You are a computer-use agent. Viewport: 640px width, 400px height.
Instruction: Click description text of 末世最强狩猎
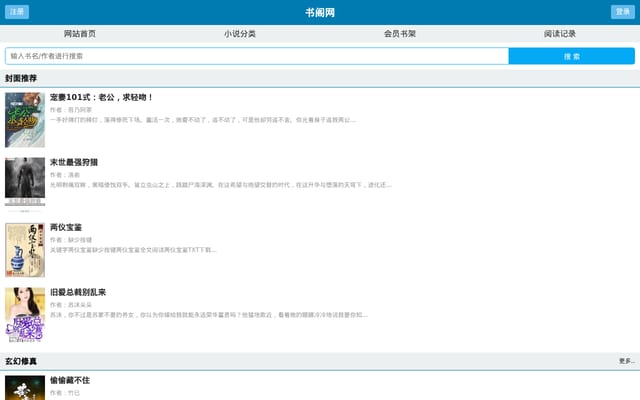(221, 185)
